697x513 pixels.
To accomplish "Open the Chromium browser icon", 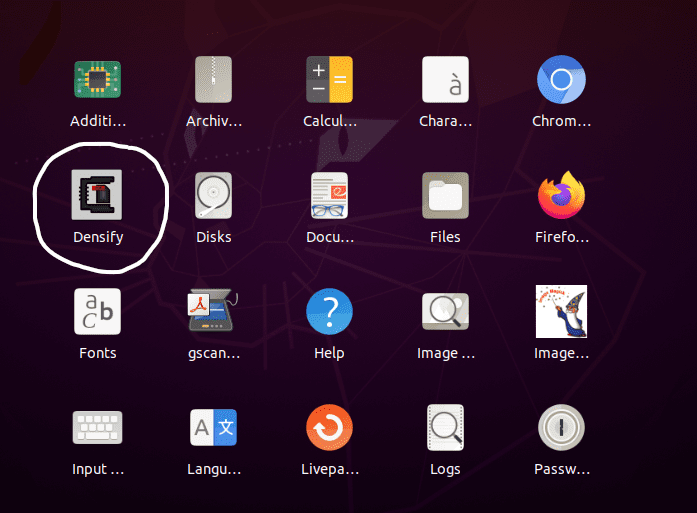I will [x=561, y=80].
